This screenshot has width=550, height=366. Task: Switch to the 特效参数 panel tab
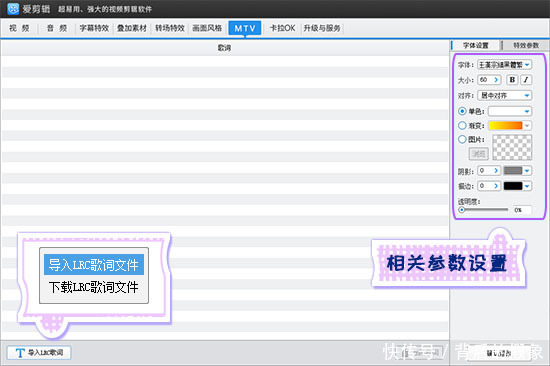[525, 45]
